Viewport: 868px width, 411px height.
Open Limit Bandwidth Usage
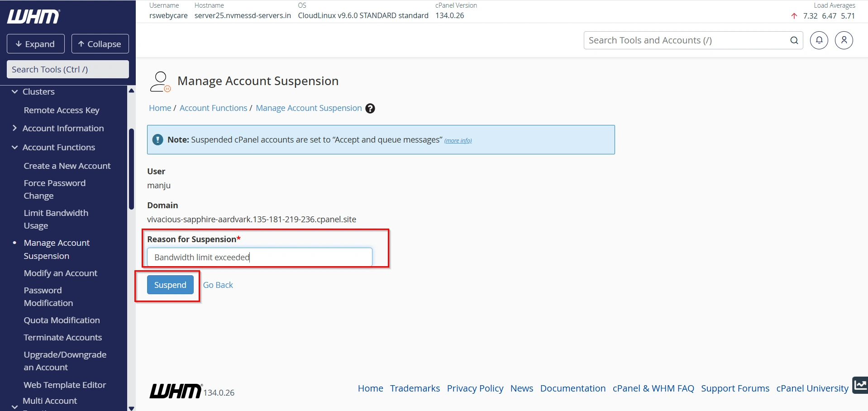coord(56,220)
